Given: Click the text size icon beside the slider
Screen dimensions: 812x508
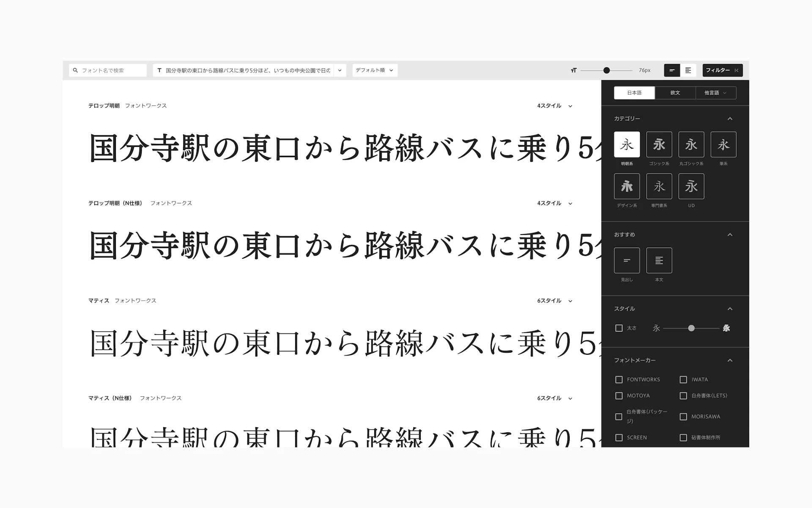Looking at the screenshot, I should pyautogui.click(x=573, y=70).
